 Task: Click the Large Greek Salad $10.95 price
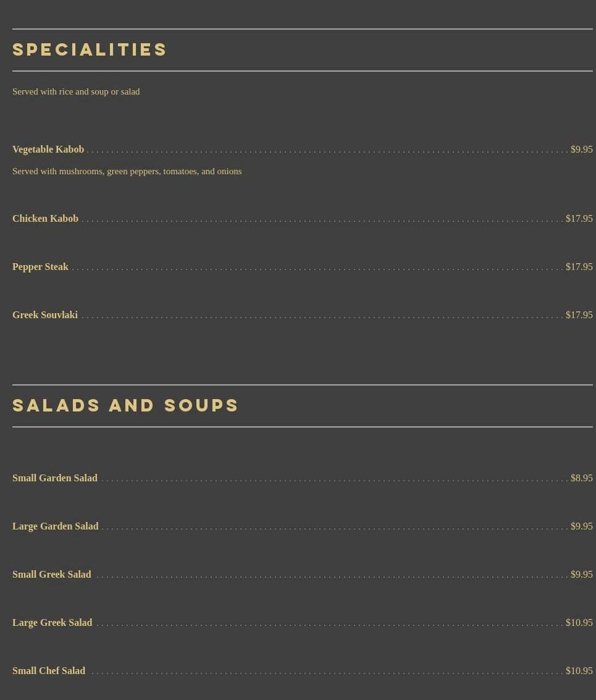click(579, 622)
